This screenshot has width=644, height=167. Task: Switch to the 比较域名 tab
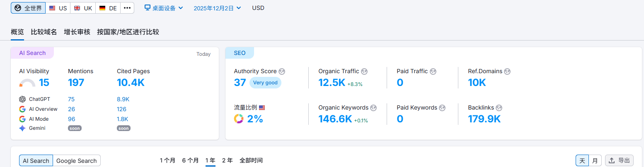(44, 32)
